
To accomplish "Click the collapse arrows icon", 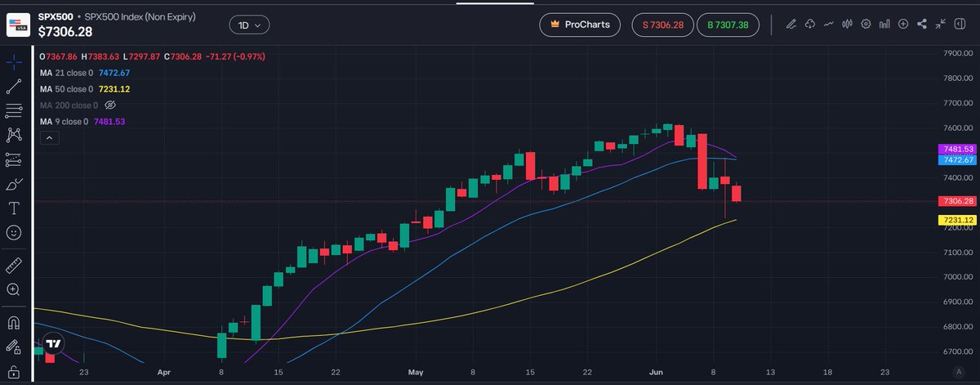I will (x=941, y=25).
